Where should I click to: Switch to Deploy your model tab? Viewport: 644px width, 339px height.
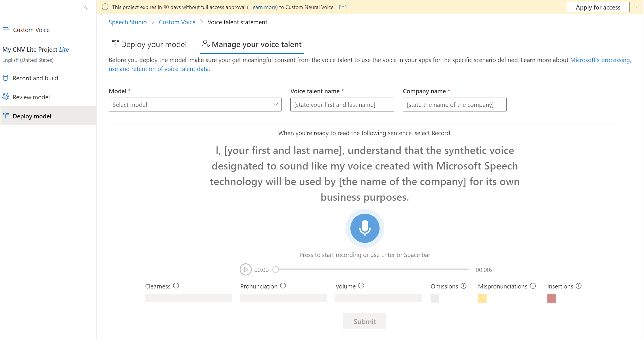(149, 44)
